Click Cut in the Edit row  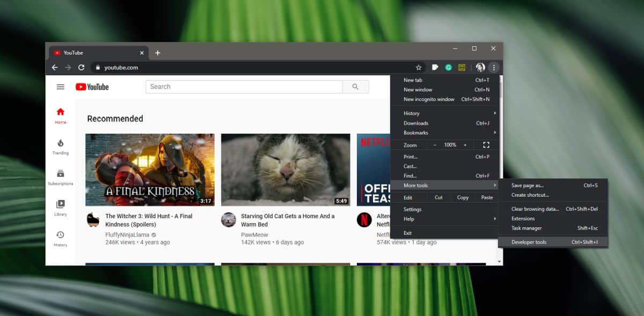(439, 198)
